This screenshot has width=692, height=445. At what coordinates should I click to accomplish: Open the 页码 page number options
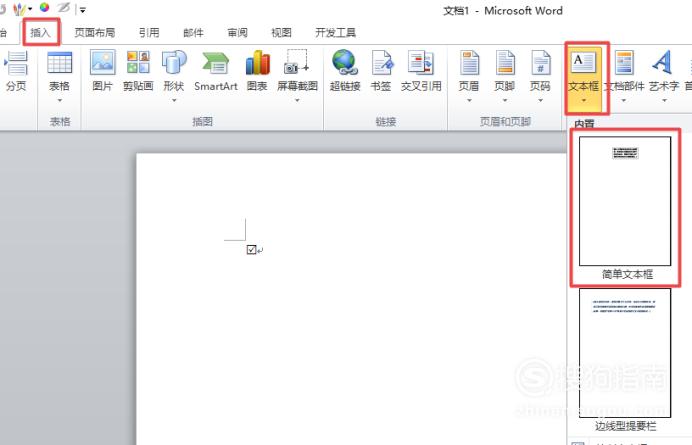(x=540, y=76)
